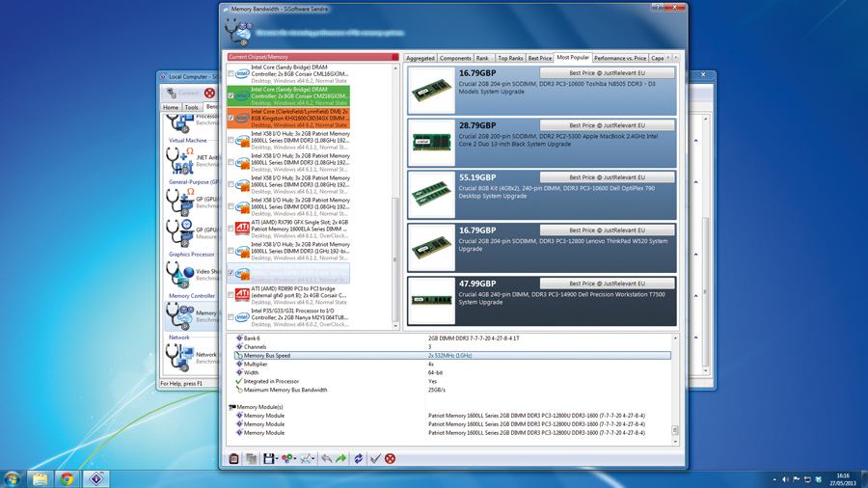Screen dimensions: 868x488
Task: Click the green forward arrow icon
Action: click(341, 459)
